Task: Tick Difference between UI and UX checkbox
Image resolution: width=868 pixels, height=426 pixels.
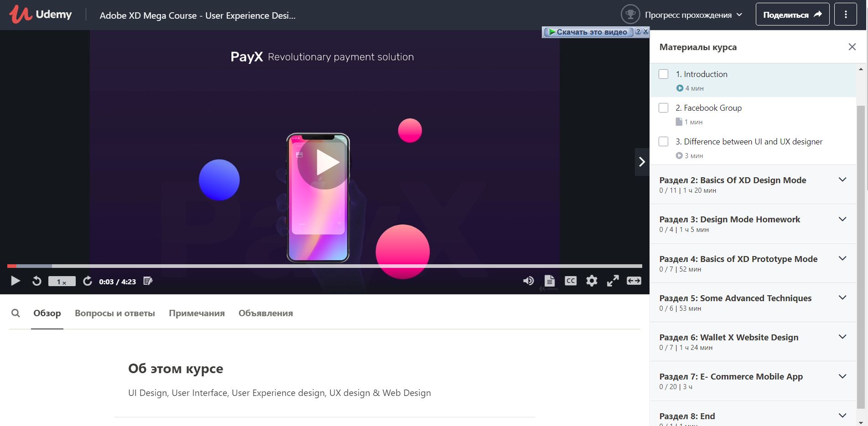Action: pyautogui.click(x=664, y=142)
